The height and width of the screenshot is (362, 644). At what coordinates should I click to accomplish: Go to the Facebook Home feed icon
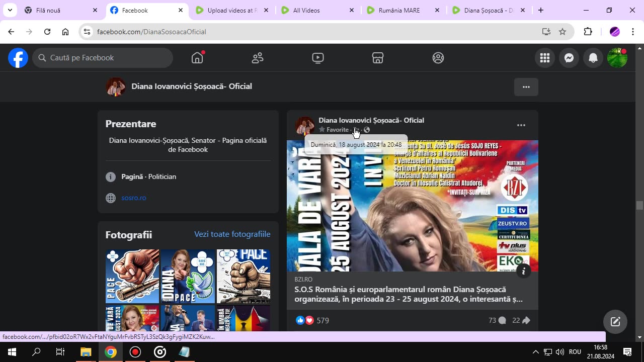click(197, 58)
